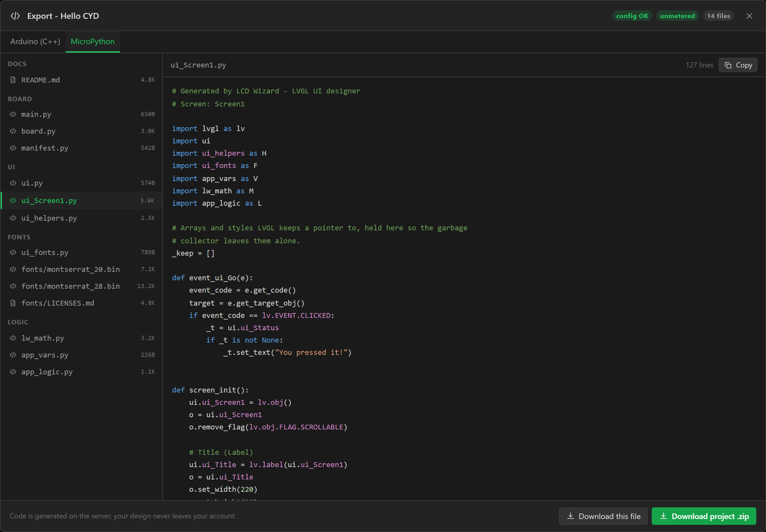Click the code icon next to app_vars.py
Viewport: 766px width, 532px height.
[13, 355]
